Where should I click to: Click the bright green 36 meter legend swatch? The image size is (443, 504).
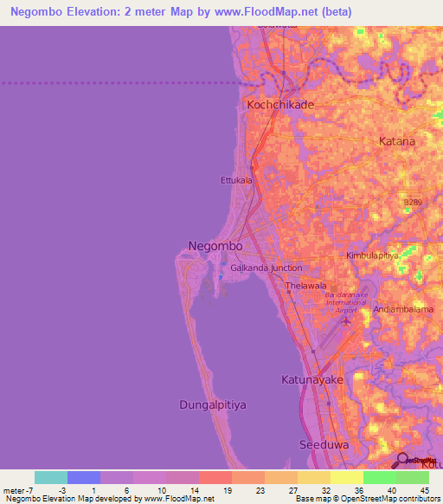[380, 478]
